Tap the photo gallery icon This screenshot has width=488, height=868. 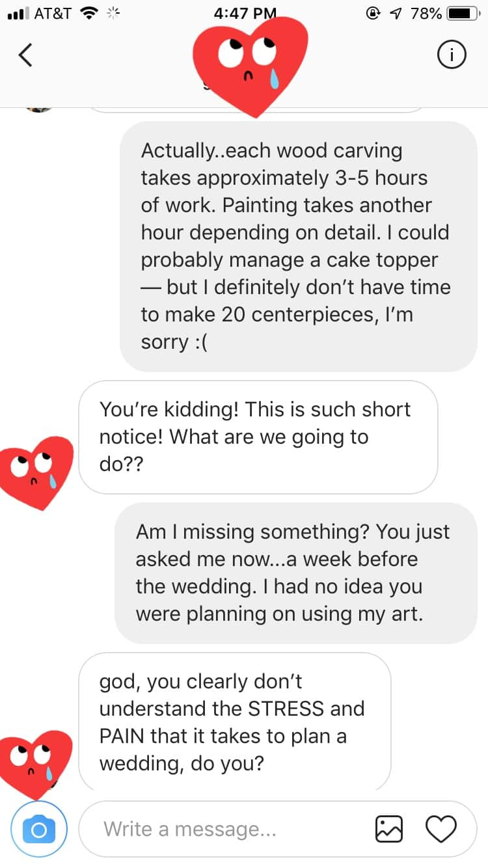390,829
